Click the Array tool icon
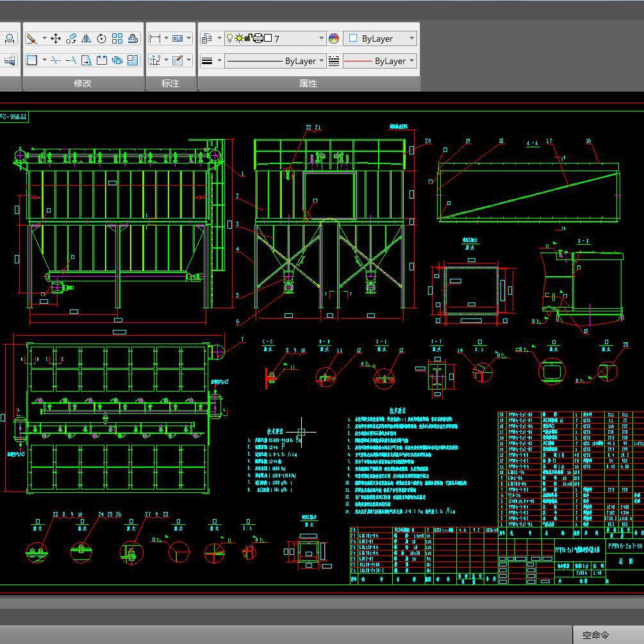 click(117, 38)
